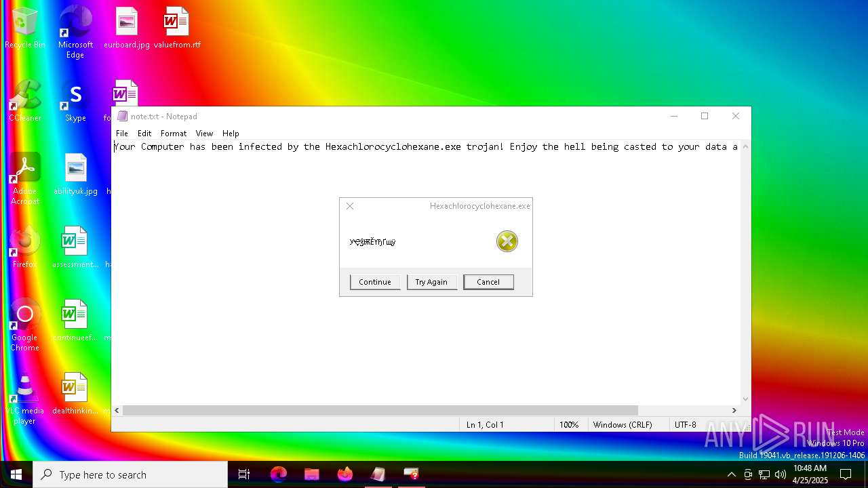Click Continue in the error dialog
868x488 pixels.
(375, 282)
